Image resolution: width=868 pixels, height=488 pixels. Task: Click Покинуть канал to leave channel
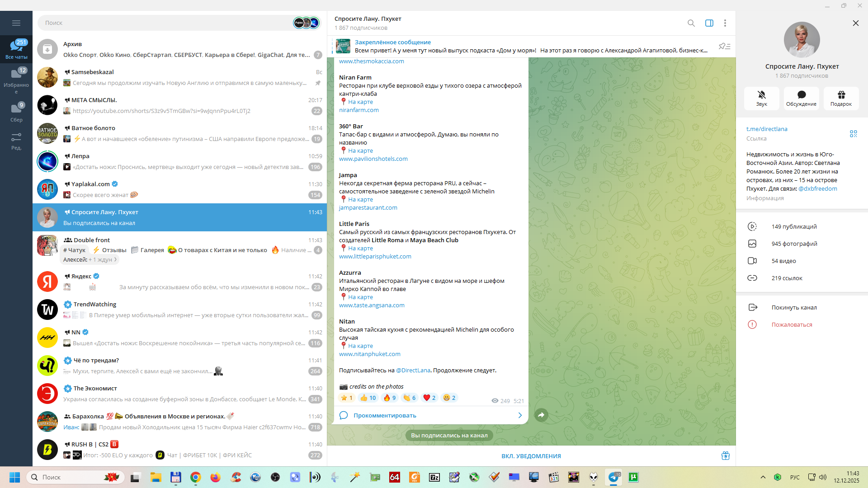point(794,307)
